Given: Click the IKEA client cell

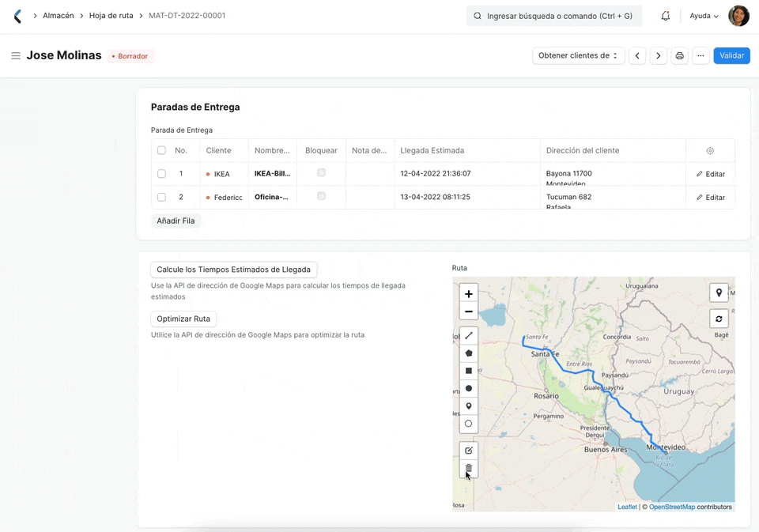Looking at the screenshot, I should click(x=224, y=174).
